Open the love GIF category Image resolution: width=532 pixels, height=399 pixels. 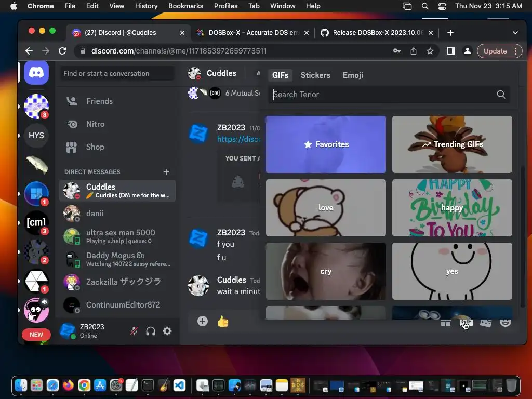click(x=326, y=208)
